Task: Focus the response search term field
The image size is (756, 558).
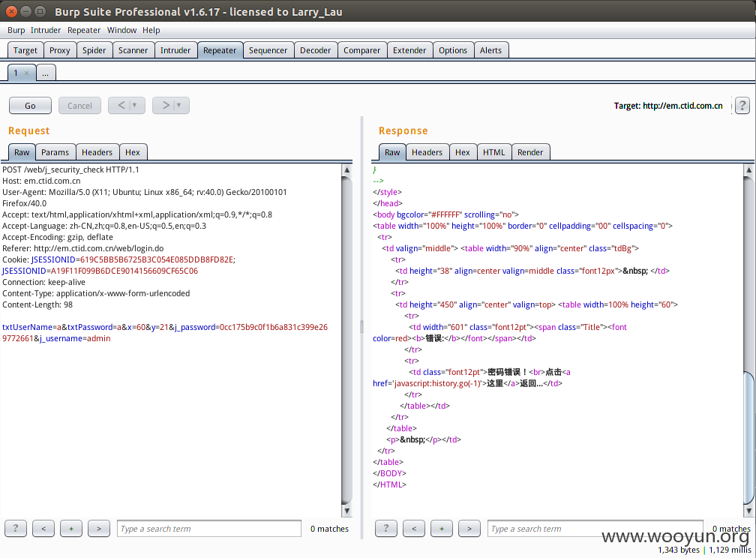Action: (x=595, y=529)
